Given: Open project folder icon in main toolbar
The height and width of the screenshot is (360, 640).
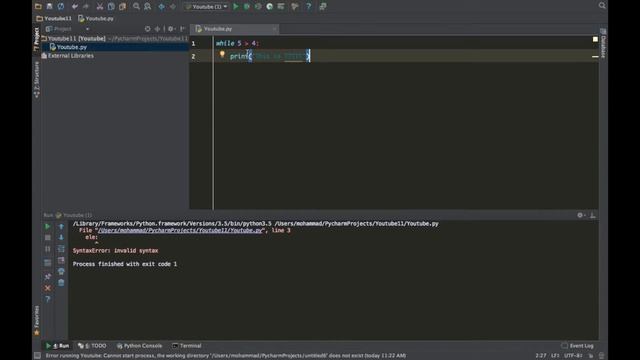Looking at the screenshot, I should click(x=38, y=6).
